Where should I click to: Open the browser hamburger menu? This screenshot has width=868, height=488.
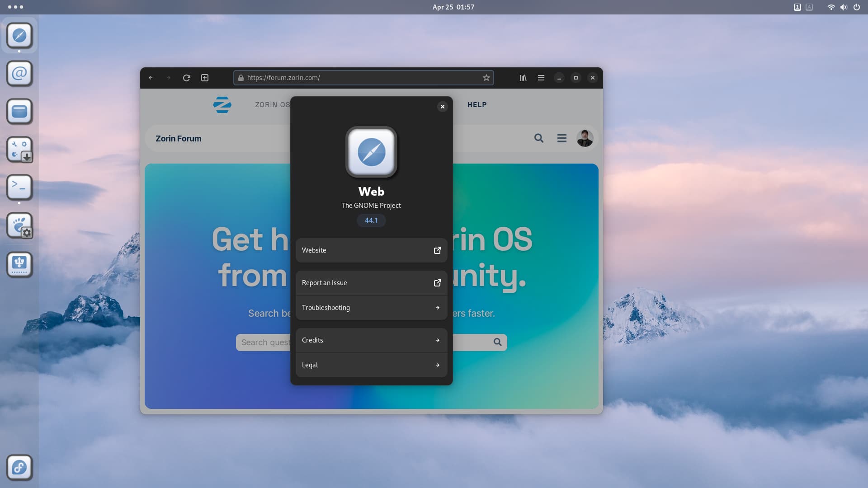click(x=541, y=78)
